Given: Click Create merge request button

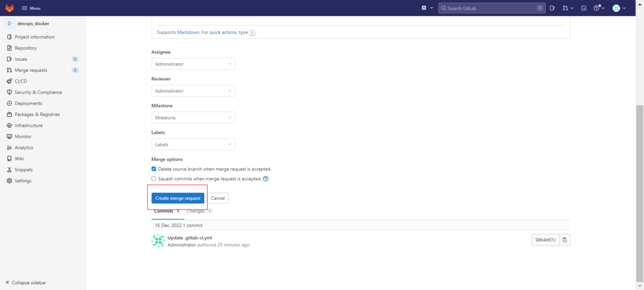Looking at the screenshot, I should (x=178, y=198).
